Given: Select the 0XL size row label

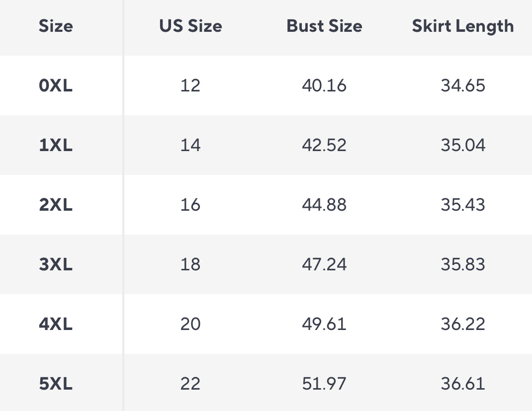Looking at the screenshot, I should (x=56, y=85).
